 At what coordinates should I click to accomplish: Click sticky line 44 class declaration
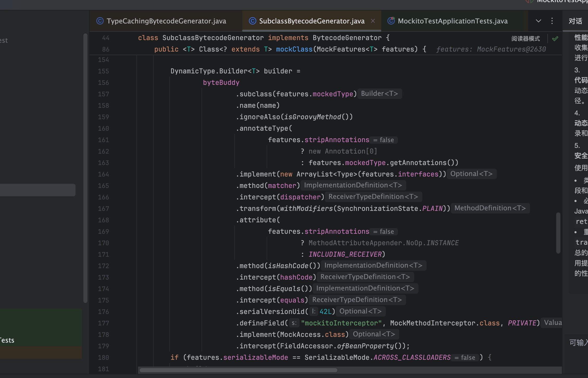point(264,38)
